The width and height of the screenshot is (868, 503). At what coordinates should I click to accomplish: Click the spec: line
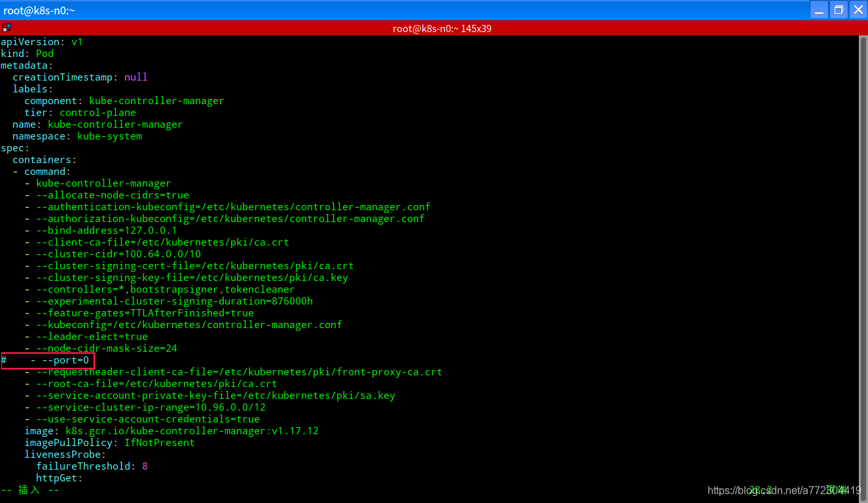pyautogui.click(x=15, y=147)
